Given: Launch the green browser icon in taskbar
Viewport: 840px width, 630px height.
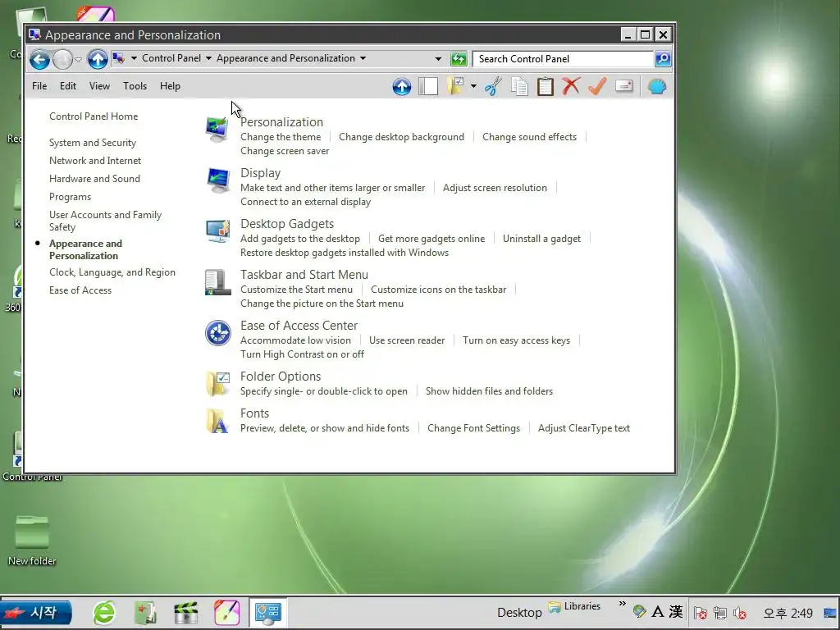Looking at the screenshot, I should (x=104, y=613).
